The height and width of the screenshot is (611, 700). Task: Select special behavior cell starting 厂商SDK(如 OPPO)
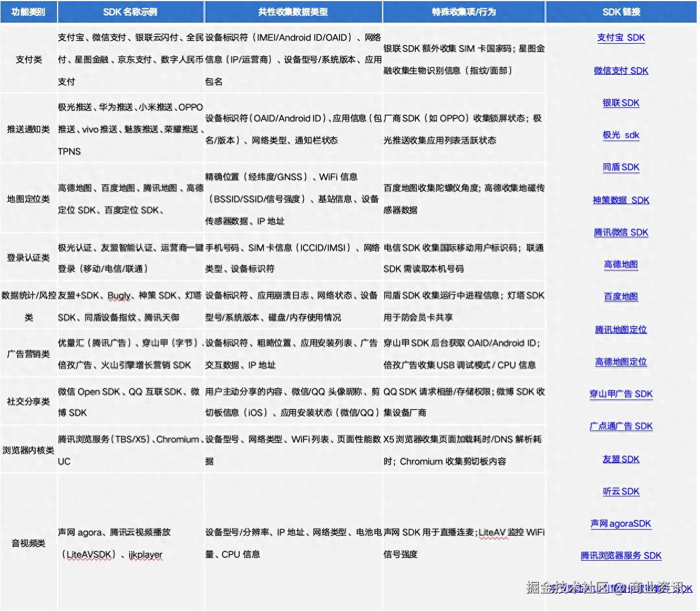pyautogui.click(x=464, y=129)
